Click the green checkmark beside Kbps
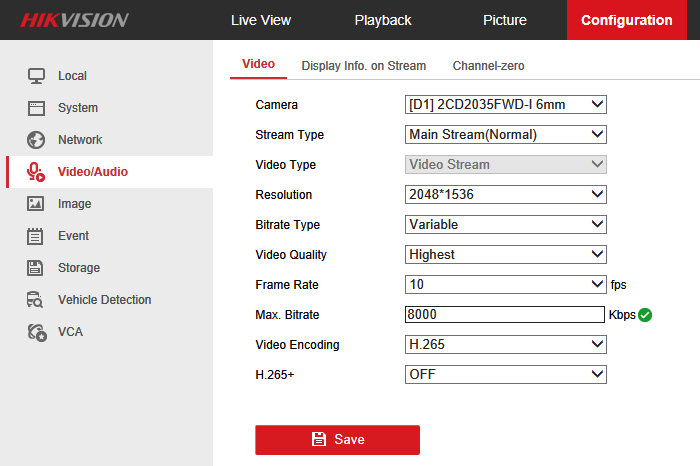 click(645, 315)
